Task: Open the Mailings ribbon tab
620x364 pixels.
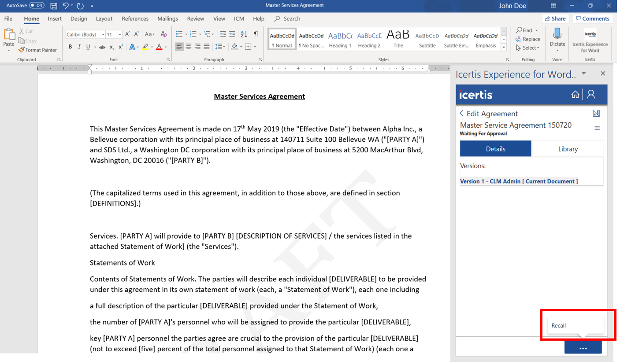Action: [x=167, y=18]
